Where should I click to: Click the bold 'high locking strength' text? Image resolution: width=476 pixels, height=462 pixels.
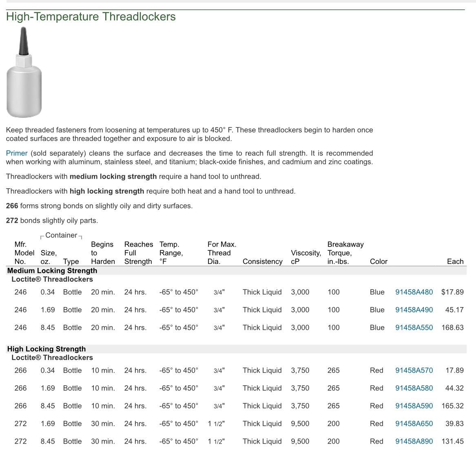pos(107,191)
